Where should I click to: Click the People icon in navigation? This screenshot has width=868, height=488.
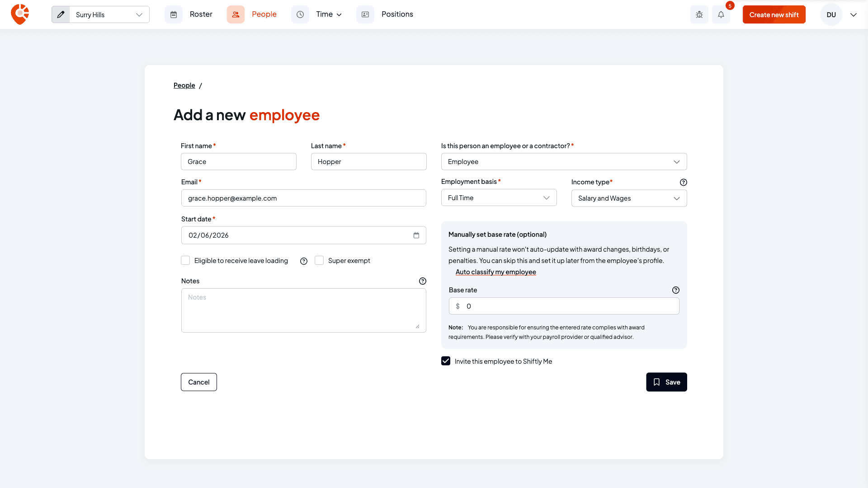click(x=236, y=14)
